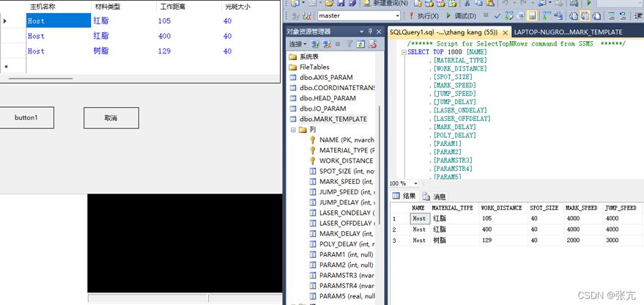Switch to the SQLQuery1.sql tab
Image resolution: width=644 pixels, height=305 pixels.
point(443,32)
